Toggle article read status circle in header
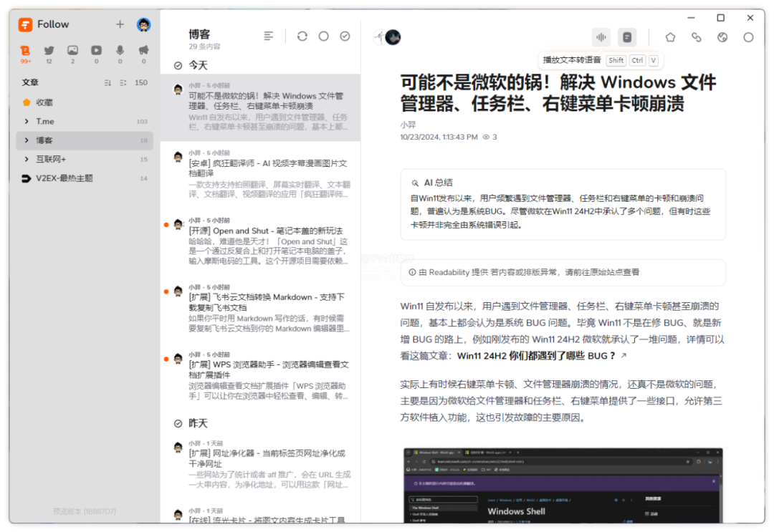 pos(748,37)
